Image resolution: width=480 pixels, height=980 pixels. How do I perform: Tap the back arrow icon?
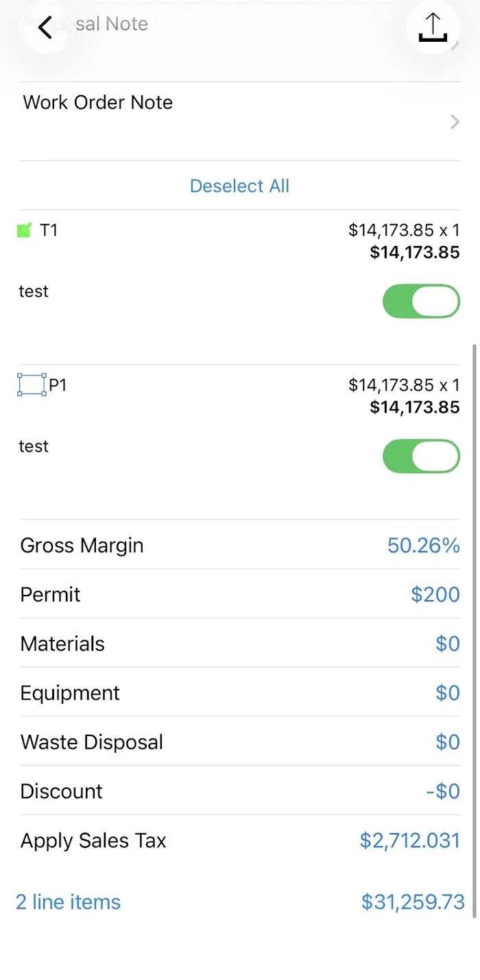coord(45,28)
